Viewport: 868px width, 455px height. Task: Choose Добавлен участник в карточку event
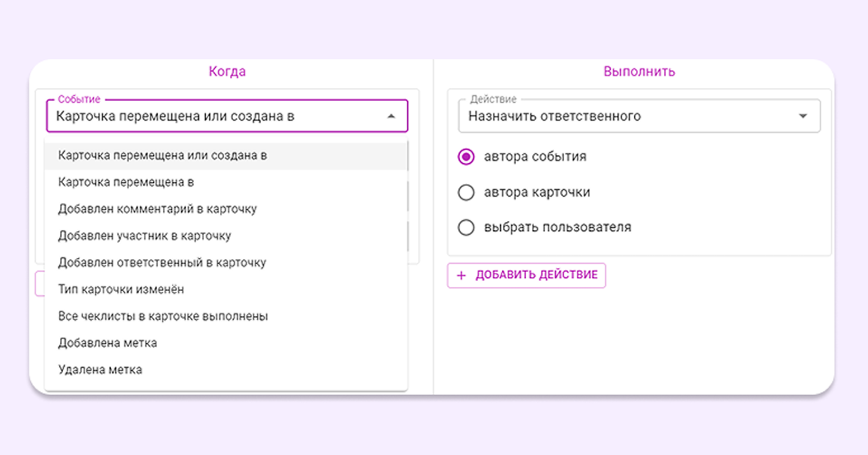pyautogui.click(x=144, y=236)
